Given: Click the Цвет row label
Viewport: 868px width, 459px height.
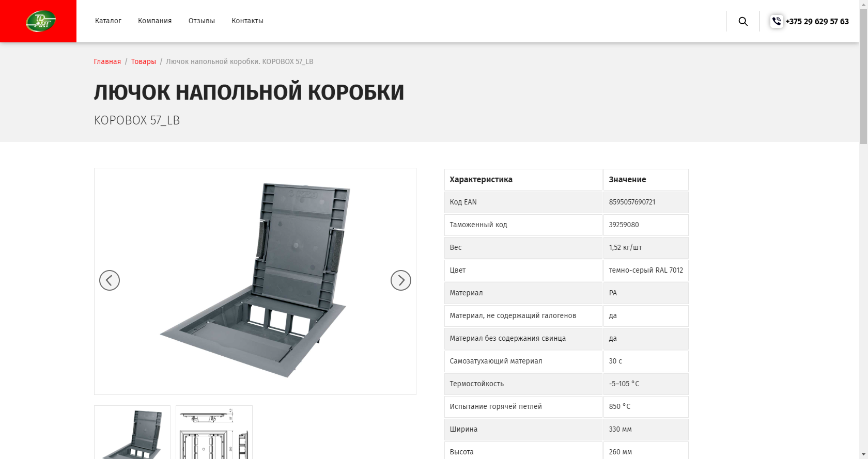Looking at the screenshot, I should coord(458,270).
